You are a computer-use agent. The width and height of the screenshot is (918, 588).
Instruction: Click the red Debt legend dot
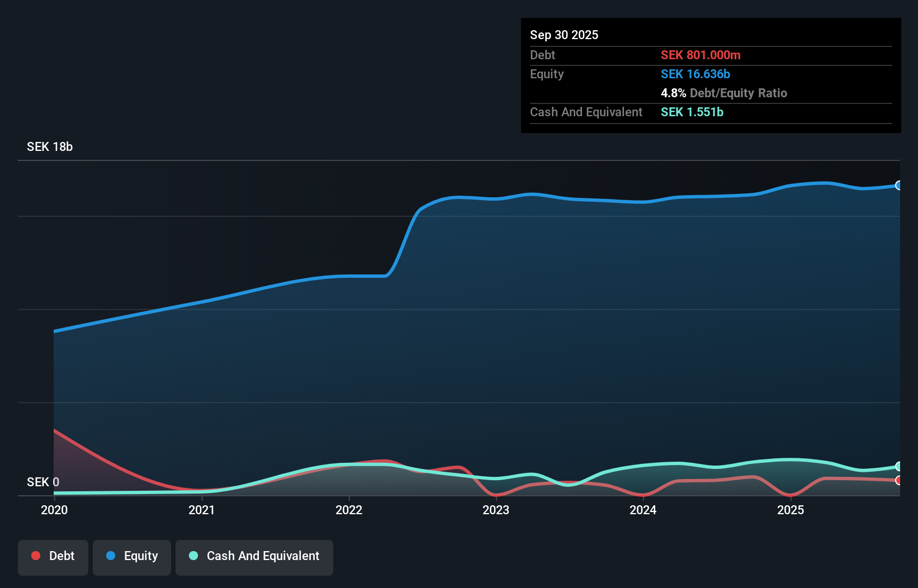tap(35, 556)
